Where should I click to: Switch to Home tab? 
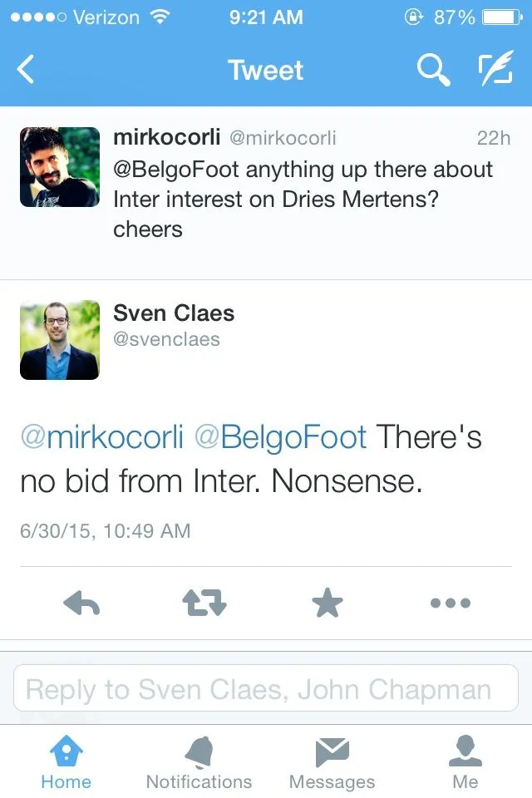(x=66, y=763)
